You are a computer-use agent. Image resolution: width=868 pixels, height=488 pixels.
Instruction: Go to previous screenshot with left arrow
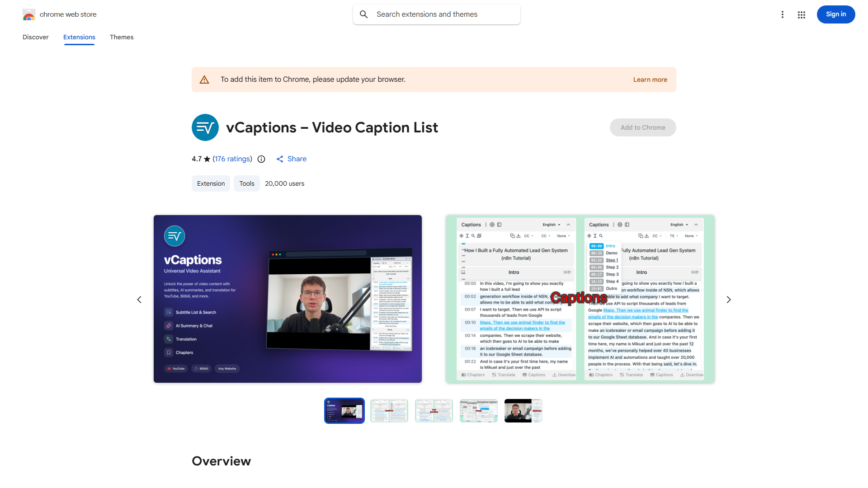click(x=139, y=300)
